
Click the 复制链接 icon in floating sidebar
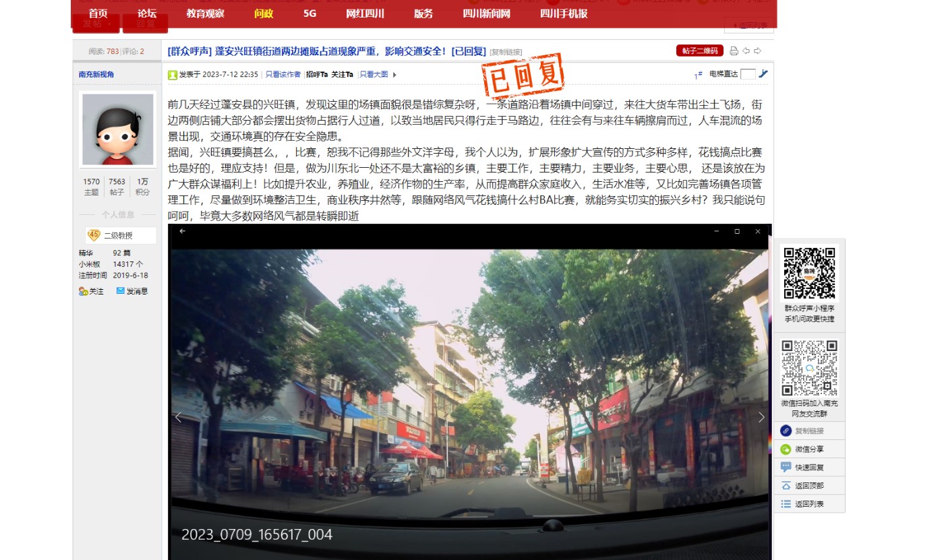click(786, 431)
